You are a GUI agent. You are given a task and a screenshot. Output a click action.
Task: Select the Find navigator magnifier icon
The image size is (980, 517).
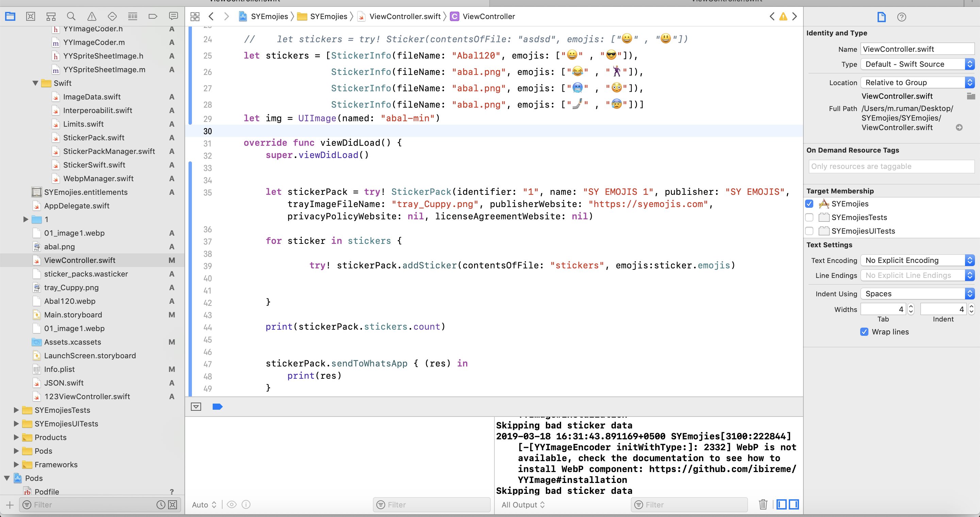tap(71, 16)
